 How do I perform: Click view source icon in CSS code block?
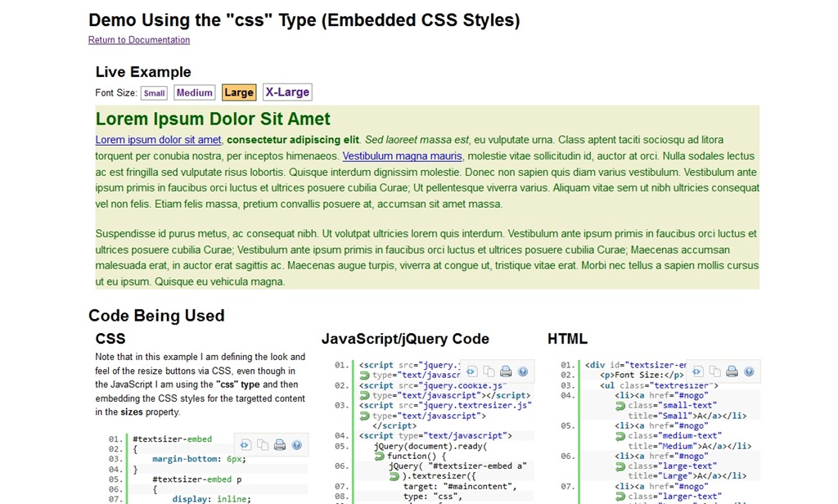pyautogui.click(x=246, y=444)
